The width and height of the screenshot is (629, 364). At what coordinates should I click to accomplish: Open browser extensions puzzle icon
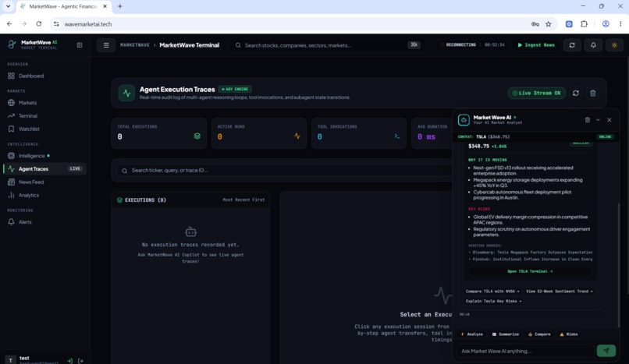pyautogui.click(x=584, y=24)
